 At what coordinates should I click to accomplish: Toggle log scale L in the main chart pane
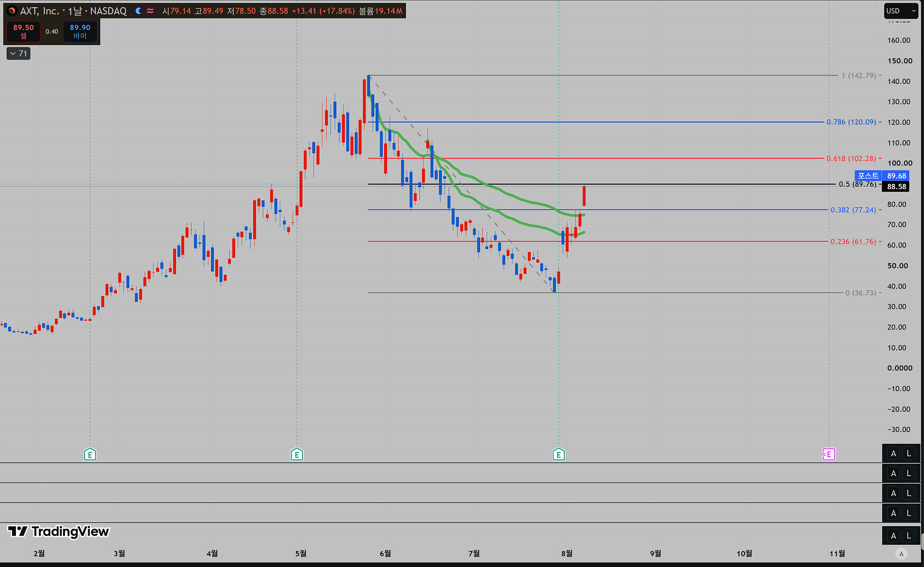909,453
